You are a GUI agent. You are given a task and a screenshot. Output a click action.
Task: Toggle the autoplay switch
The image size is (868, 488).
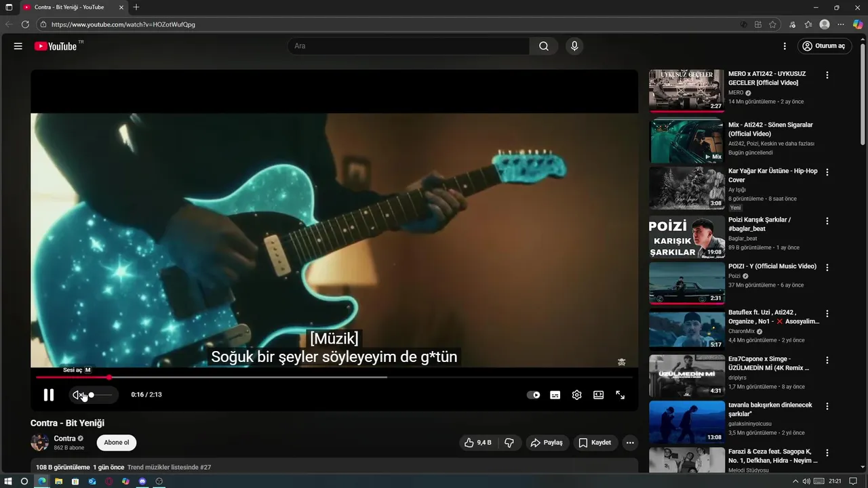pos(534,395)
